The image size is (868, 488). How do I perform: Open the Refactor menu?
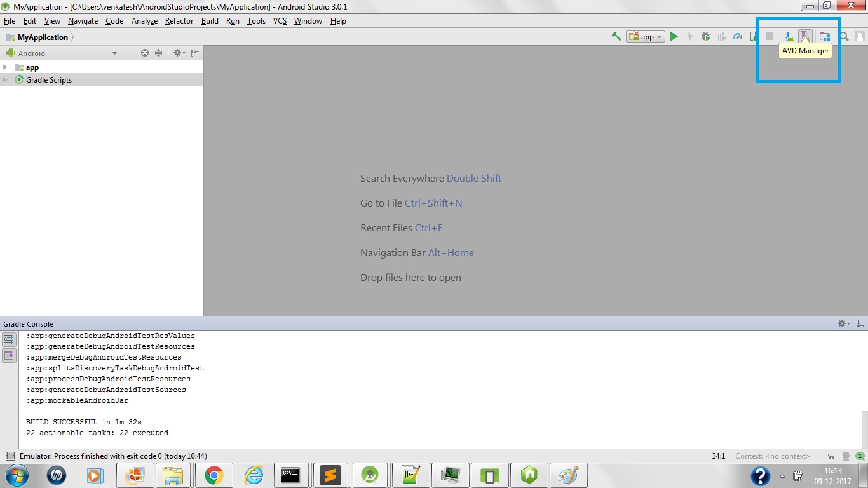coord(179,21)
